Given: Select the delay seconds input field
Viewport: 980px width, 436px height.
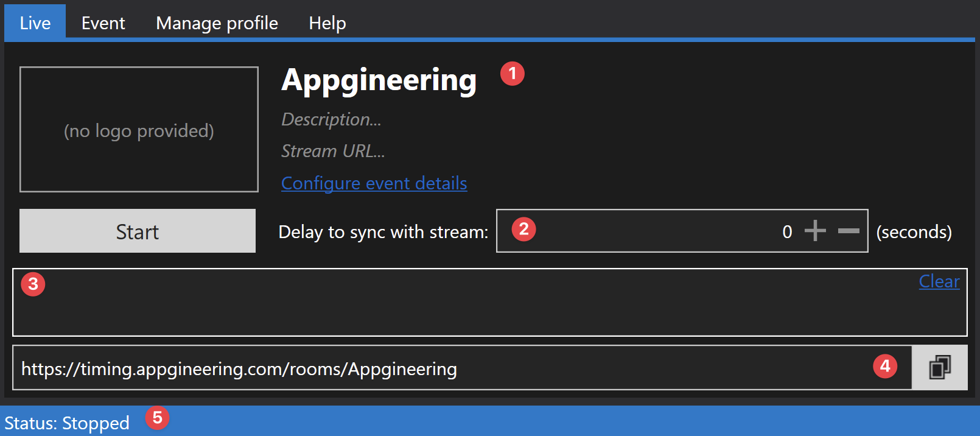Looking at the screenshot, I should pyautogui.click(x=682, y=231).
